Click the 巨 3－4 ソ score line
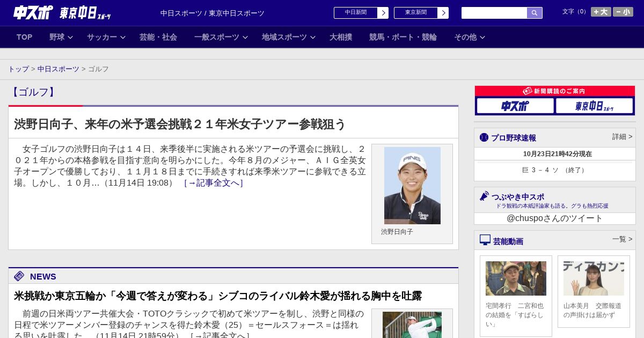This screenshot has width=644, height=338. point(555,170)
